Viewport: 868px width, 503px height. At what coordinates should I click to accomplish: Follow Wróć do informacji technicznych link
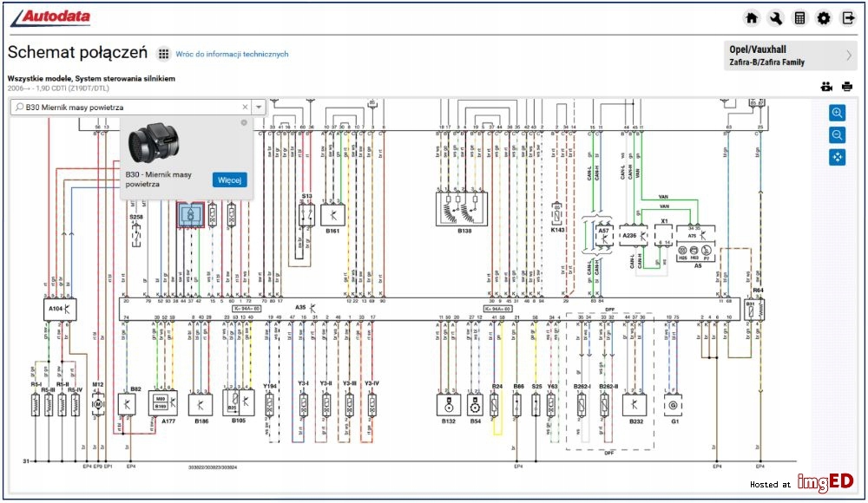click(x=232, y=54)
